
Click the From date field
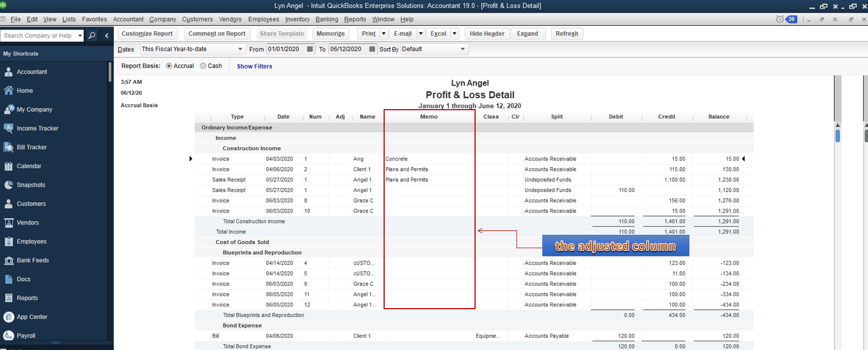pos(285,49)
